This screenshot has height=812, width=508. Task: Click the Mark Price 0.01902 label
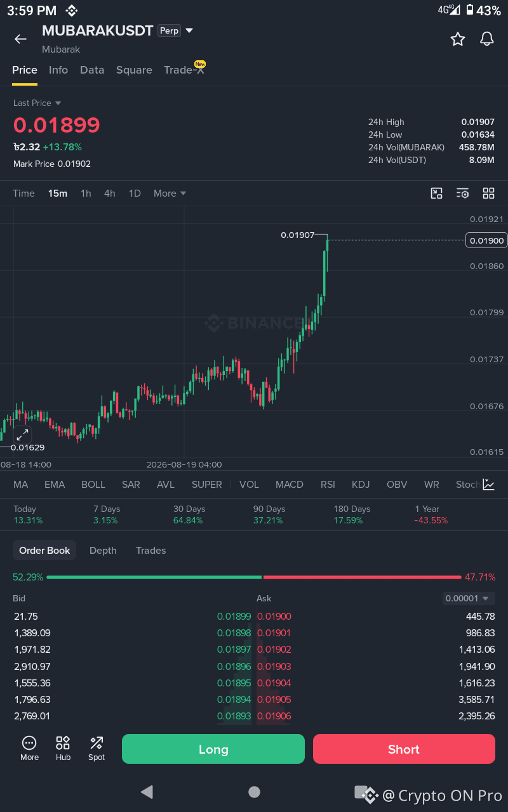[x=52, y=164]
